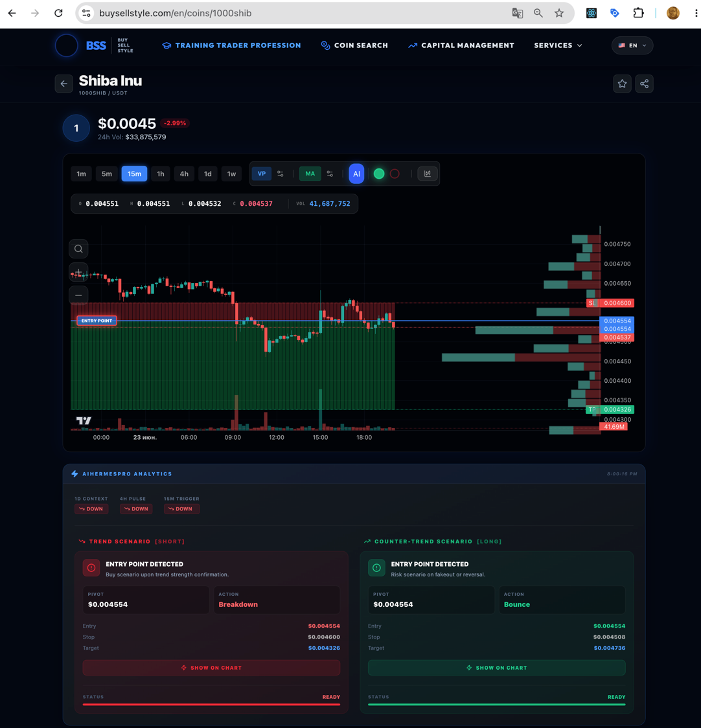701x728 pixels.
Task: Go back with arrow beside Shiba Inu
Action: pos(64,84)
